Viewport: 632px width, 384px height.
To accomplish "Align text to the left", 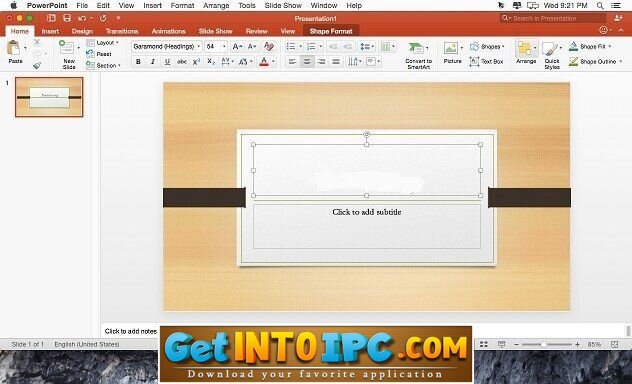I will [x=292, y=62].
